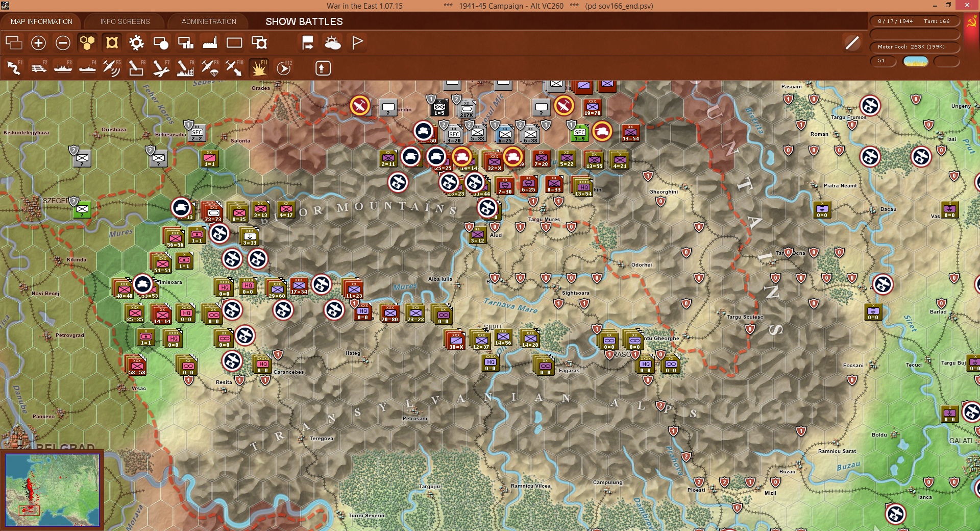Click the 'Petrosani' city label
The image size is (980, 531).
[x=415, y=419]
